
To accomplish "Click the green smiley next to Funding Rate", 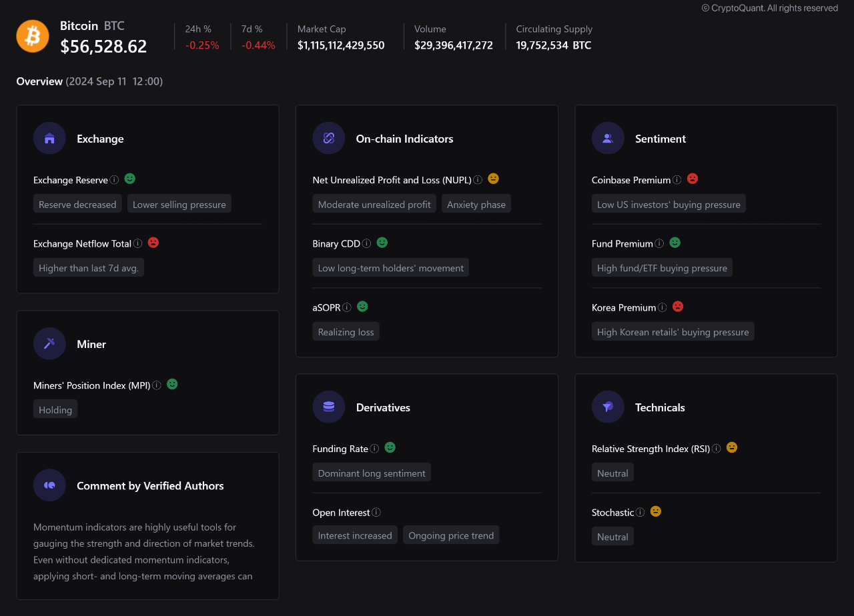I will click(x=390, y=447).
